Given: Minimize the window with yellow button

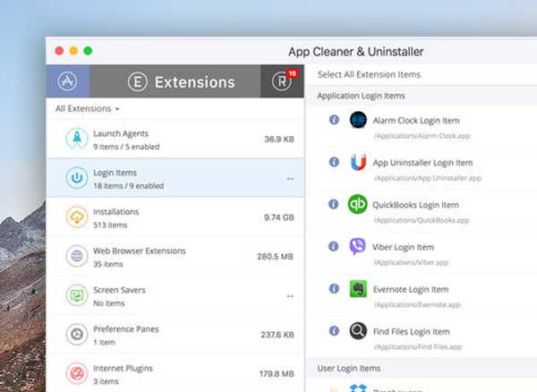Looking at the screenshot, I should [73, 51].
